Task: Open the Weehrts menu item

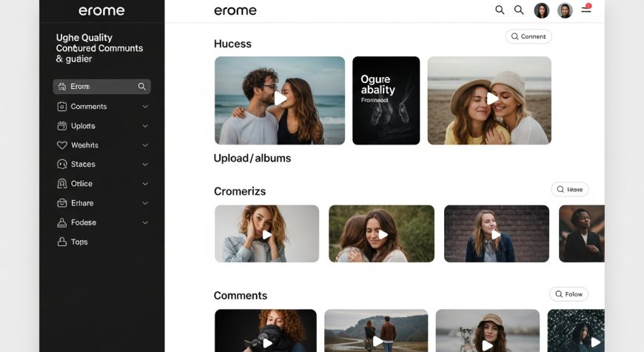Action: pyautogui.click(x=102, y=145)
